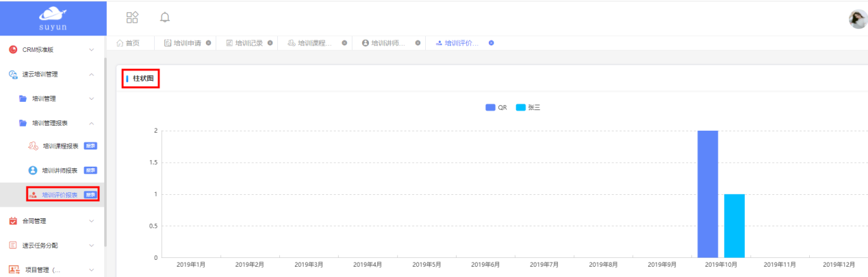Open the user avatar profile
This screenshot has height=277, width=868.
(x=858, y=19)
